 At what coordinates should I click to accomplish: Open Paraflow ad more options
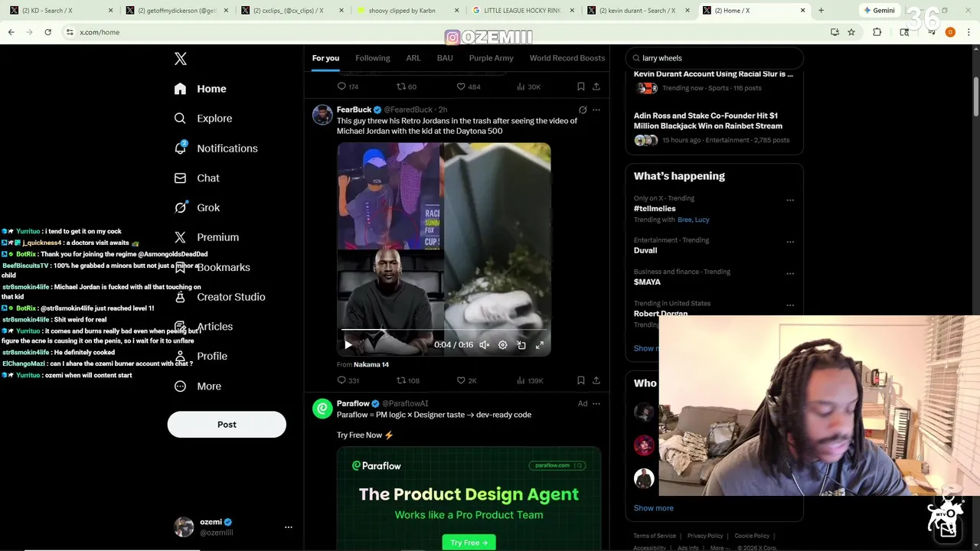click(x=596, y=403)
